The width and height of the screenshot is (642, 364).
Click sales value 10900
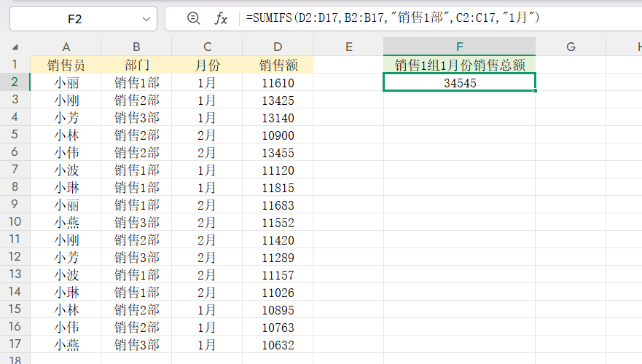click(x=278, y=135)
